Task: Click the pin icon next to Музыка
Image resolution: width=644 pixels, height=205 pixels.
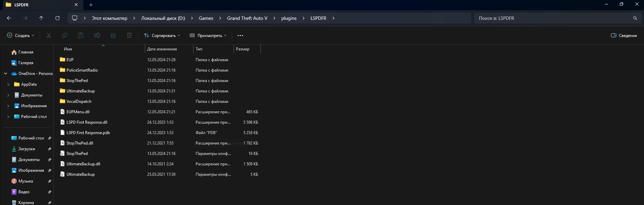Action: (49, 181)
